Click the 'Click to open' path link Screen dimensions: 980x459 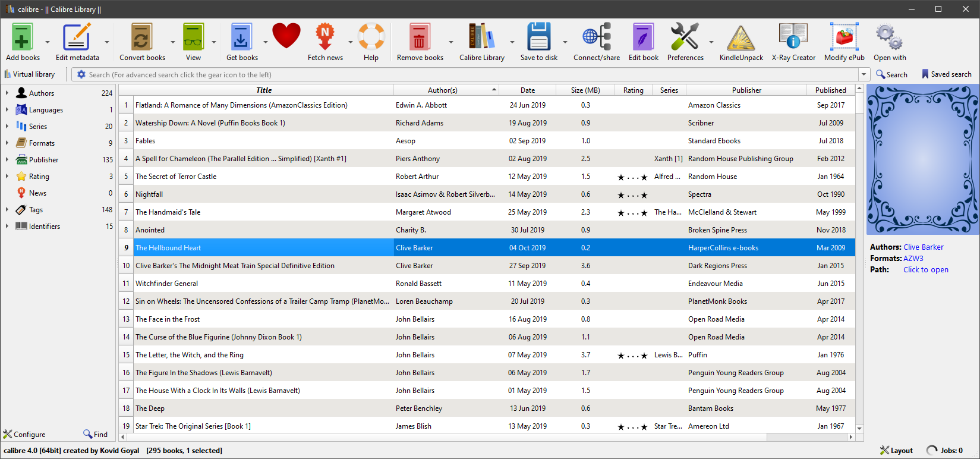(x=925, y=270)
